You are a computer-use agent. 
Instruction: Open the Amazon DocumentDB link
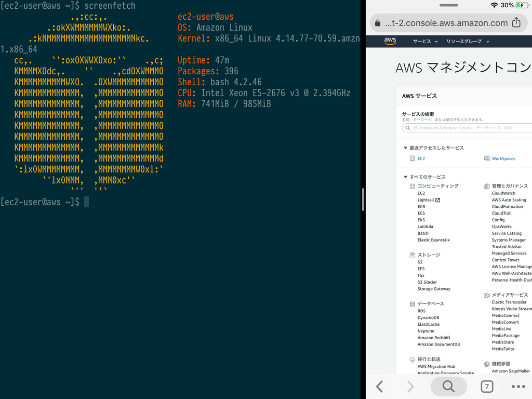(x=438, y=344)
